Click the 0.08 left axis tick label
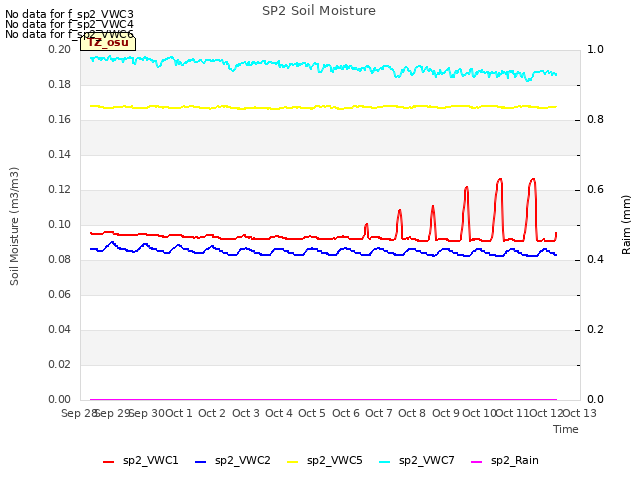 [60, 260]
